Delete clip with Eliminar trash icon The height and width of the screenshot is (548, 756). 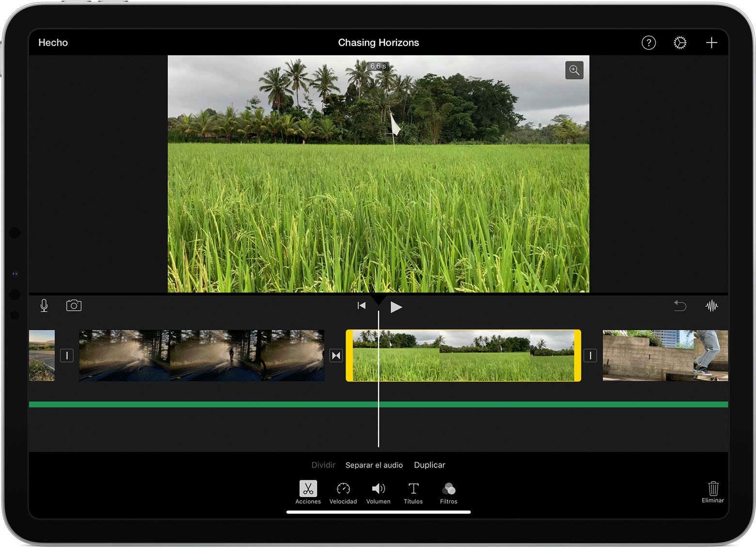click(713, 491)
